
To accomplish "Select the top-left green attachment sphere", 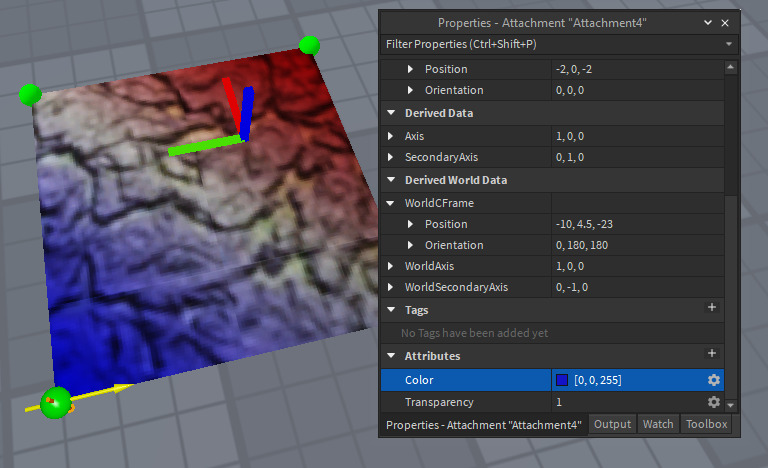I will click(x=30, y=95).
